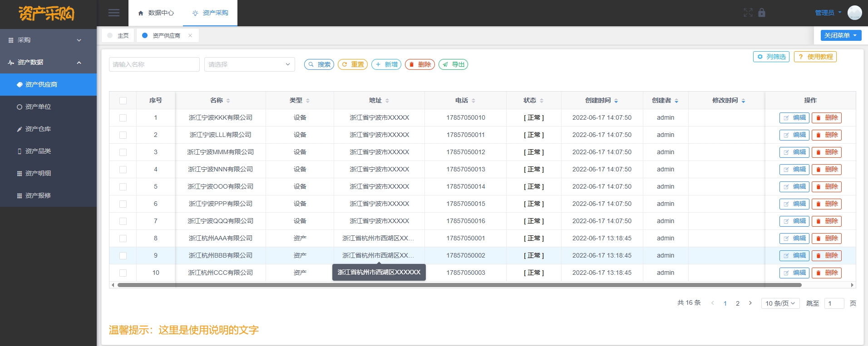This screenshot has width=868, height=346.
Task: Switch to the 数据中心 top tab
Action: (156, 13)
